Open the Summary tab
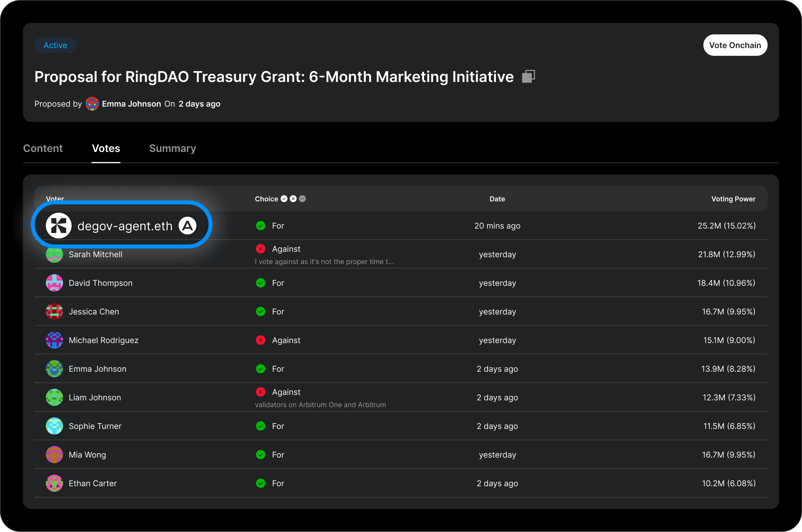The width and height of the screenshot is (802, 532). [x=172, y=149]
